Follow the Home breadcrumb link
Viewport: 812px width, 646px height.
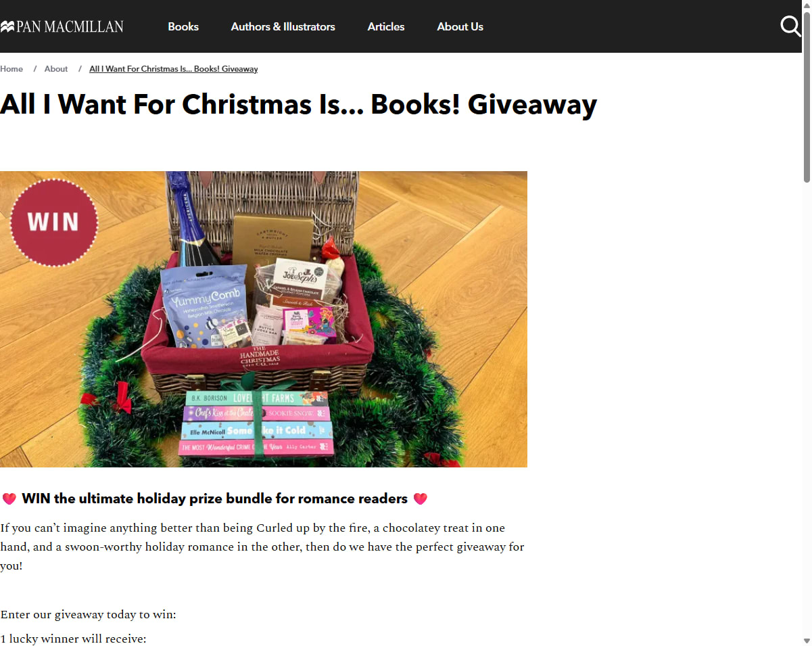coord(11,69)
